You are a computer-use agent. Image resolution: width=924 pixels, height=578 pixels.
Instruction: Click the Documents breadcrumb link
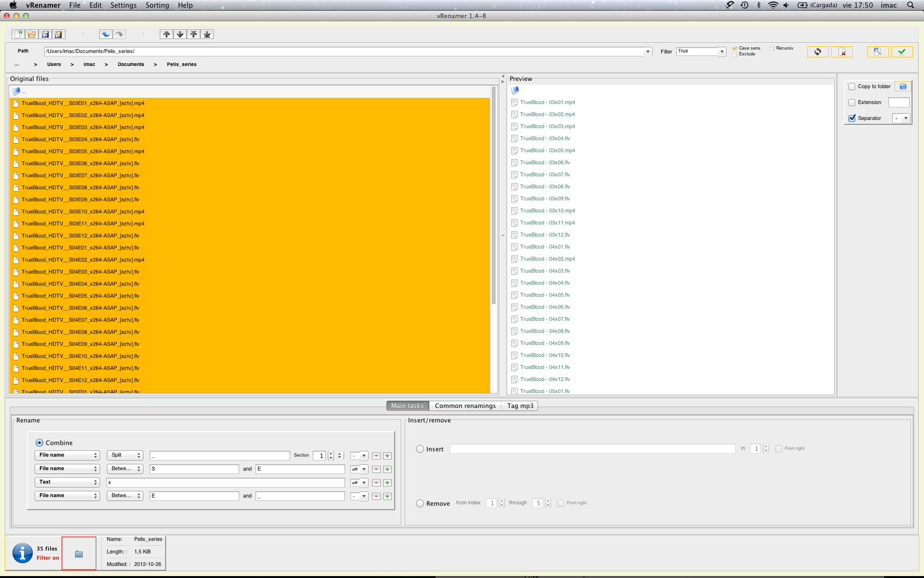[x=131, y=65]
